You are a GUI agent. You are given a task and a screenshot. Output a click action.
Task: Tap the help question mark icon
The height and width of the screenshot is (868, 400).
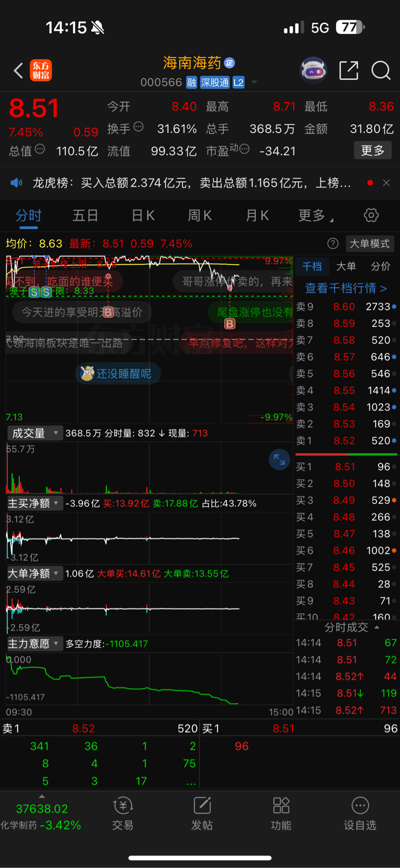[x=333, y=243]
